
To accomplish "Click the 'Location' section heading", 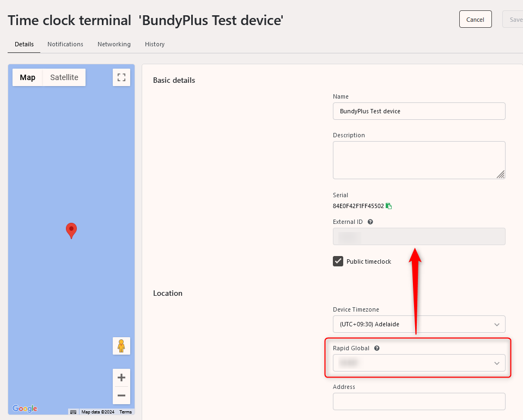I will [x=168, y=293].
